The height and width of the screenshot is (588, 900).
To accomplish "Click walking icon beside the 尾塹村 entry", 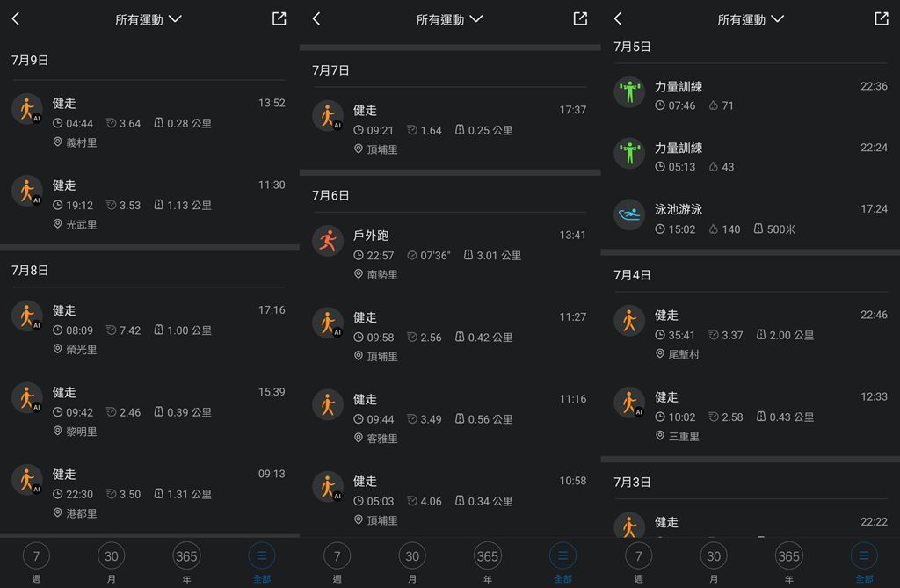I will [x=628, y=321].
